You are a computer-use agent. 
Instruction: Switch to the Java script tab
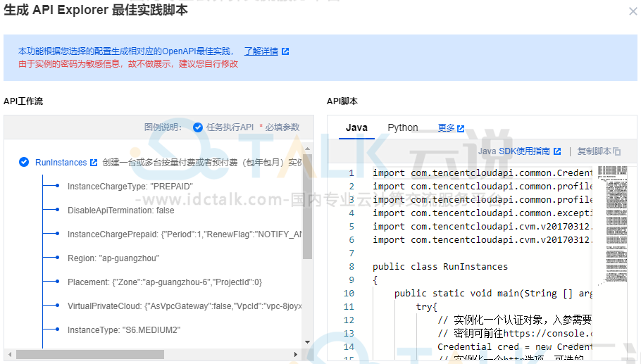point(356,127)
